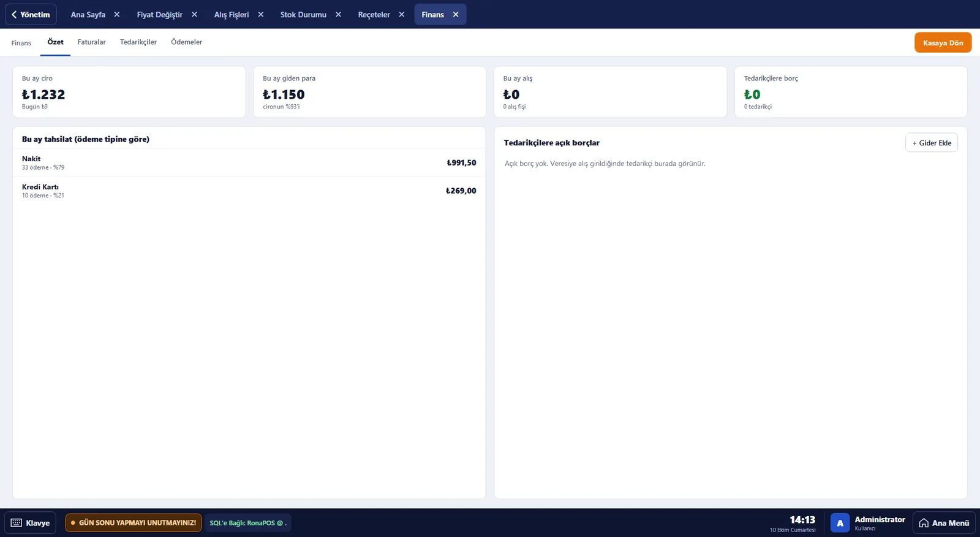Open the Ana Menü home button
Image resolution: width=980 pixels, height=537 pixels.
coord(944,523)
